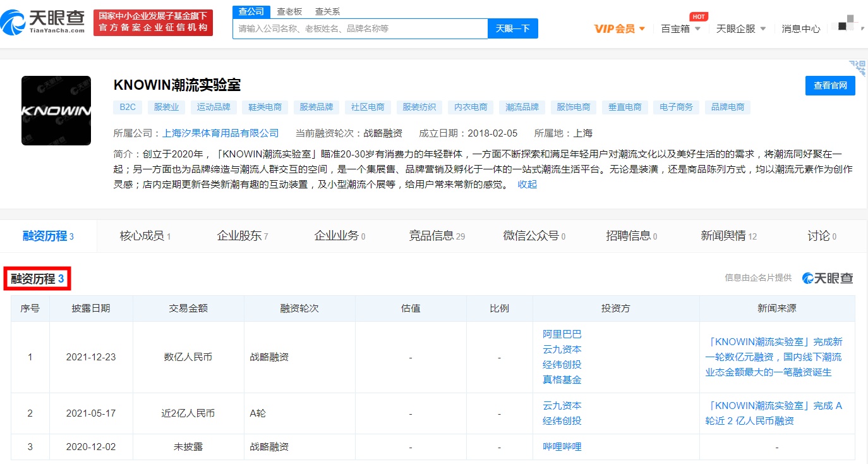Select the amount cell 近2亿人民币
The width and height of the screenshot is (868, 464).
pos(188,413)
